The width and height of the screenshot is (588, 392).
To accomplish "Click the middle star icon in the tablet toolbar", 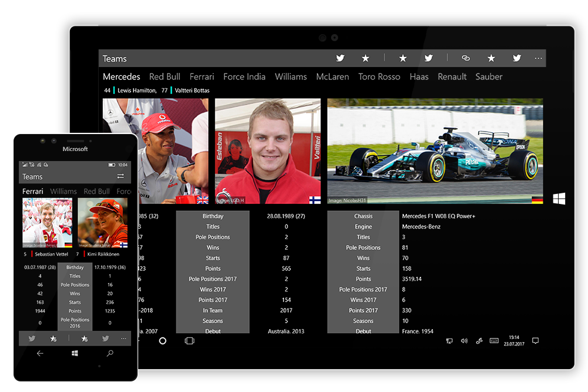I will [403, 58].
